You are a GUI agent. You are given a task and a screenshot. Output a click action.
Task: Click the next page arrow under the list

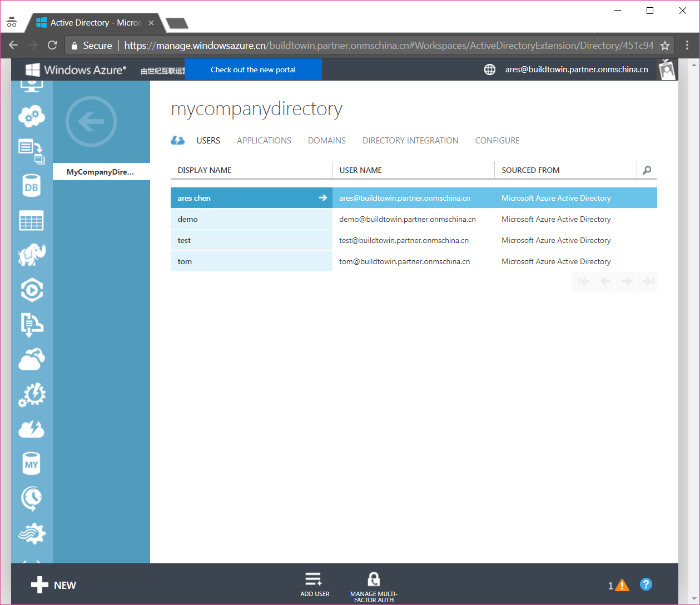point(625,282)
